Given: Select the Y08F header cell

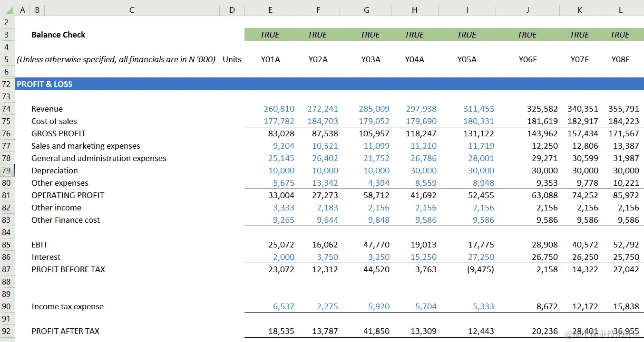Looking at the screenshot, I should coord(620,59).
